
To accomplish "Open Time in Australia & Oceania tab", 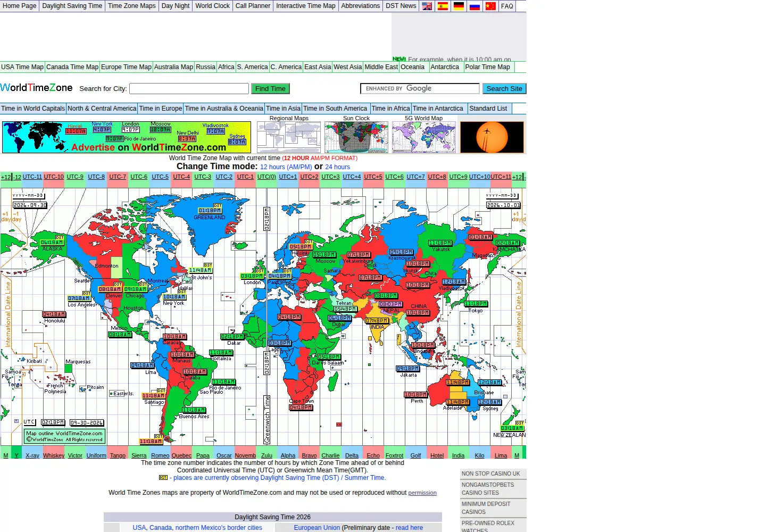I will (224, 109).
